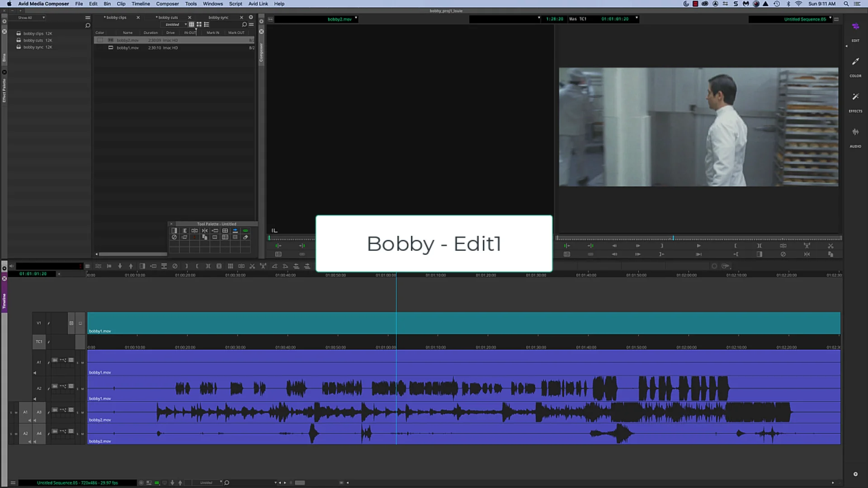Screen dimensions: 868x488
Task: Click the Mark In icon below the record monitor
Action: coord(736,245)
